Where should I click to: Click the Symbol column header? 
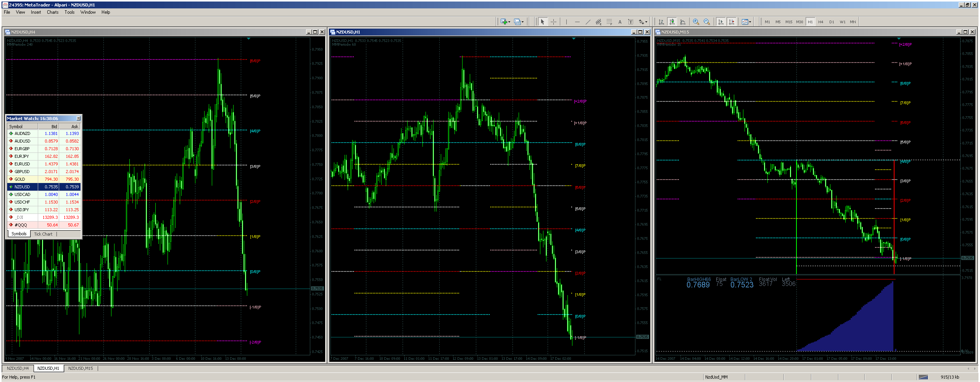point(23,127)
